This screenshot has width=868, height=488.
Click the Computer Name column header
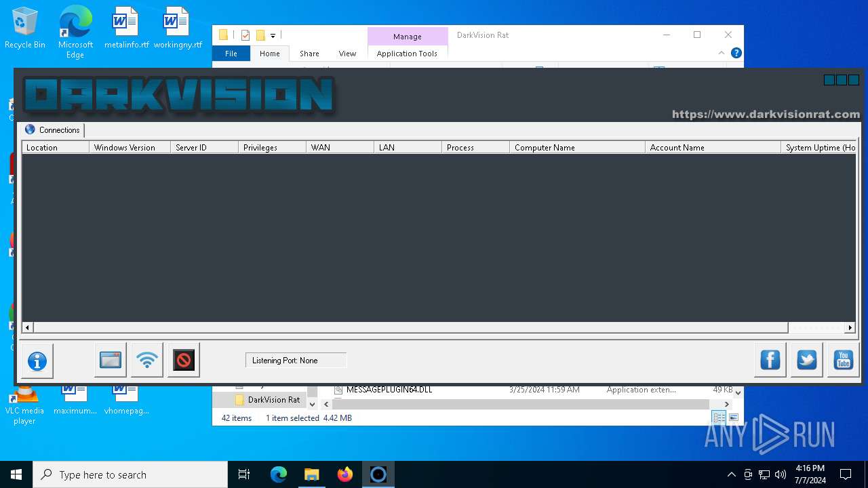(x=577, y=147)
